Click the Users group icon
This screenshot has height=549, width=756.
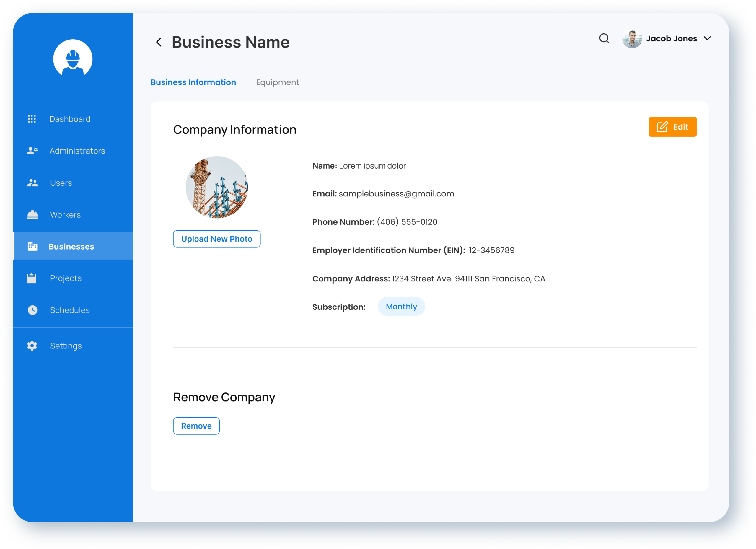coord(32,183)
